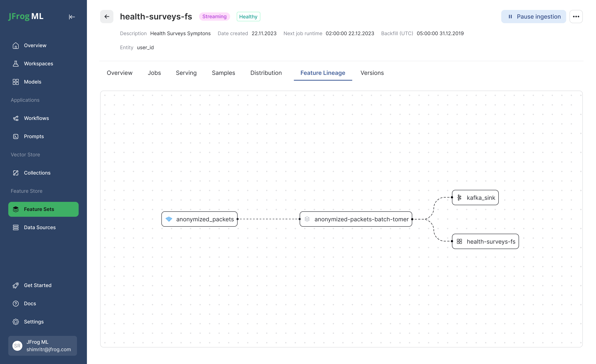596x364 pixels.
Task: Click Pause ingestion button
Action: click(533, 16)
